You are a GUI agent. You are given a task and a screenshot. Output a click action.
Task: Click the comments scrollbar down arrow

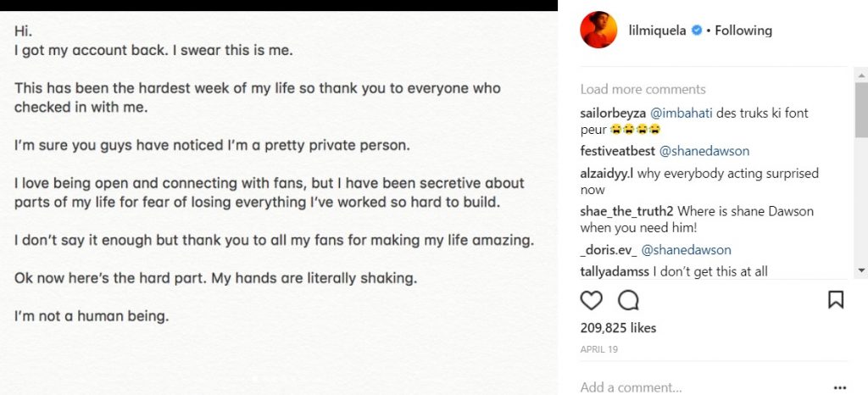pyautogui.click(x=861, y=270)
